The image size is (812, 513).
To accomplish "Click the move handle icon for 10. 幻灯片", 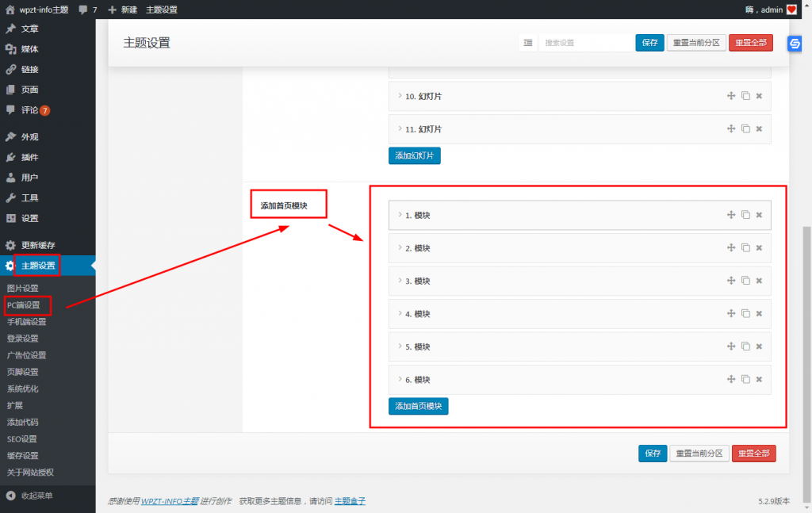I will point(730,96).
